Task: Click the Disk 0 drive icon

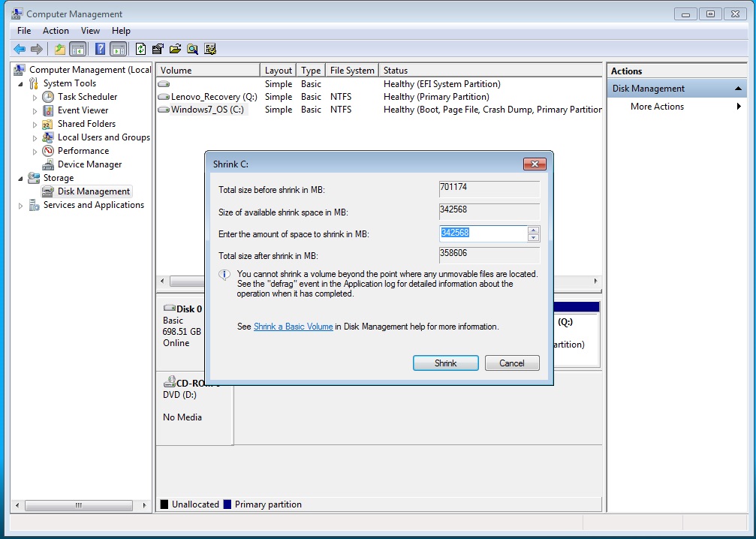Action: (x=169, y=308)
